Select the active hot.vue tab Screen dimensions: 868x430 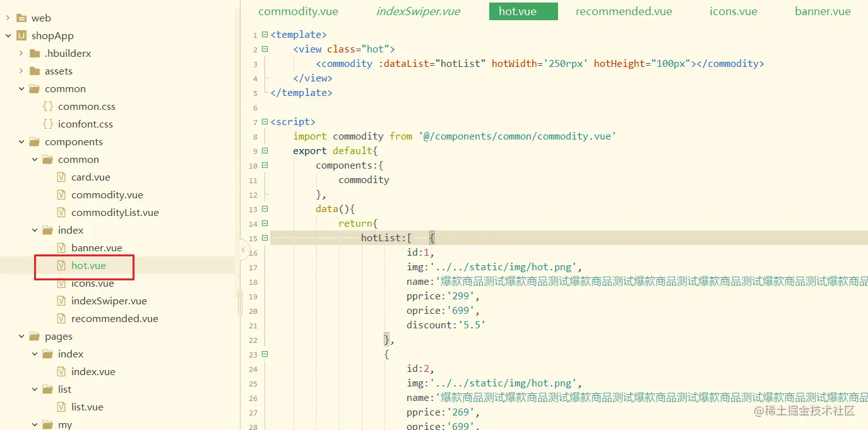pos(523,11)
